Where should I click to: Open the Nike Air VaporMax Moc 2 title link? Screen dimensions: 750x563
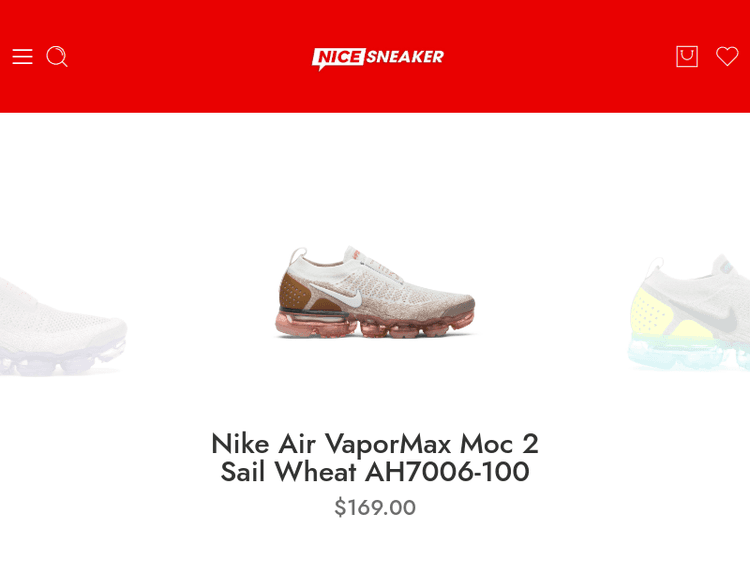(375, 457)
